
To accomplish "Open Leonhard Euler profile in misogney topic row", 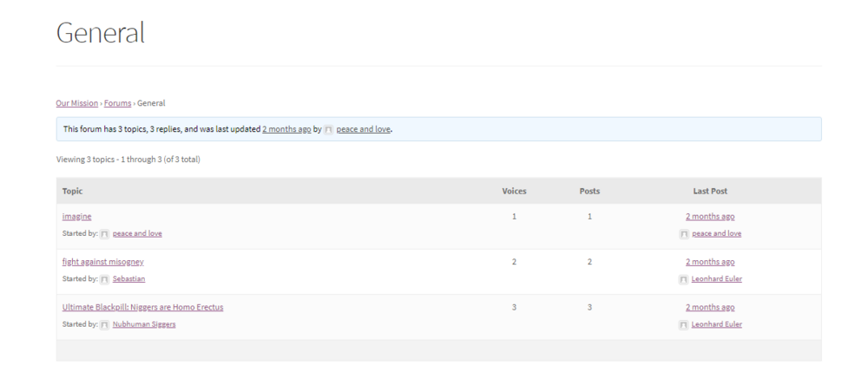I will [717, 278].
